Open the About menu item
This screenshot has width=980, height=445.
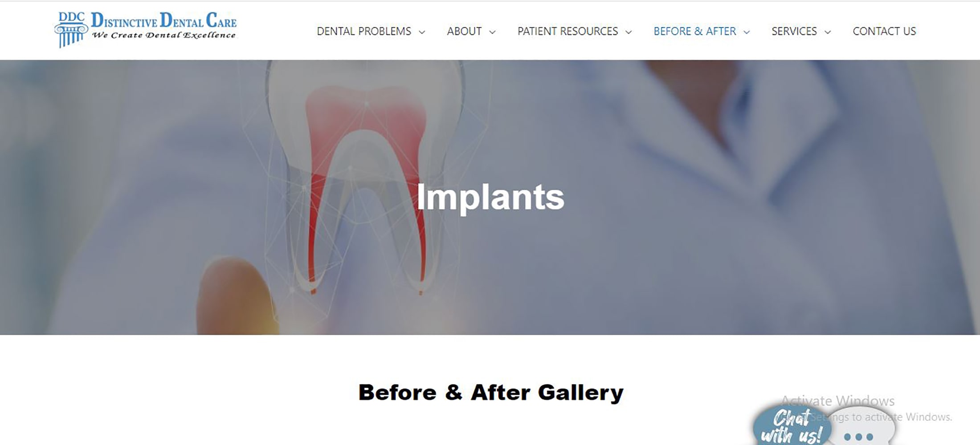point(464,31)
